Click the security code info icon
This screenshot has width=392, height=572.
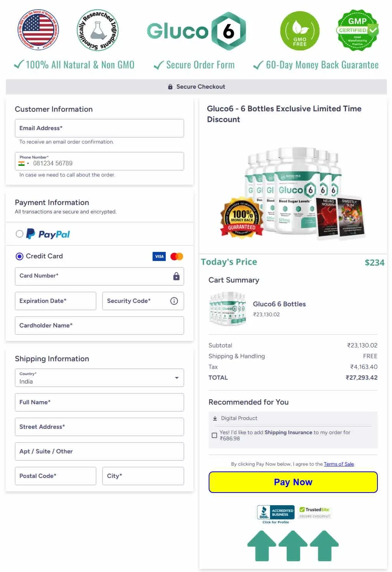174,301
